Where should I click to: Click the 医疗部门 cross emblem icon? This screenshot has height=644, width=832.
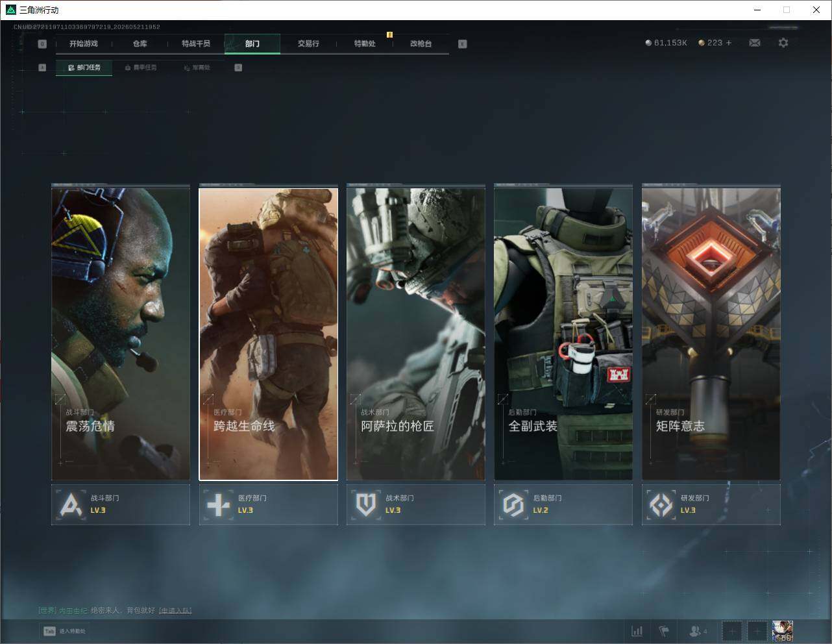tap(218, 504)
